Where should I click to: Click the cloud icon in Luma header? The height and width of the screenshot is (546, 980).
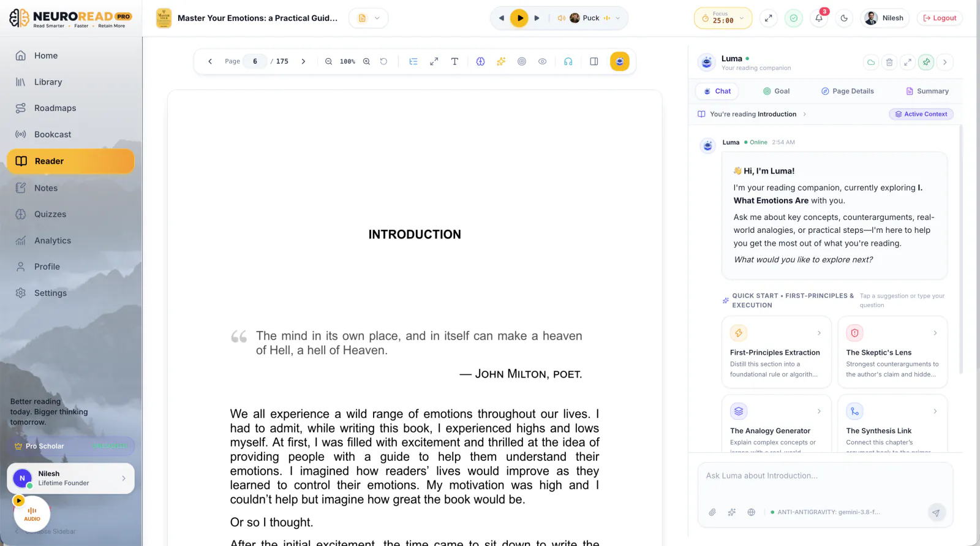(x=871, y=62)
